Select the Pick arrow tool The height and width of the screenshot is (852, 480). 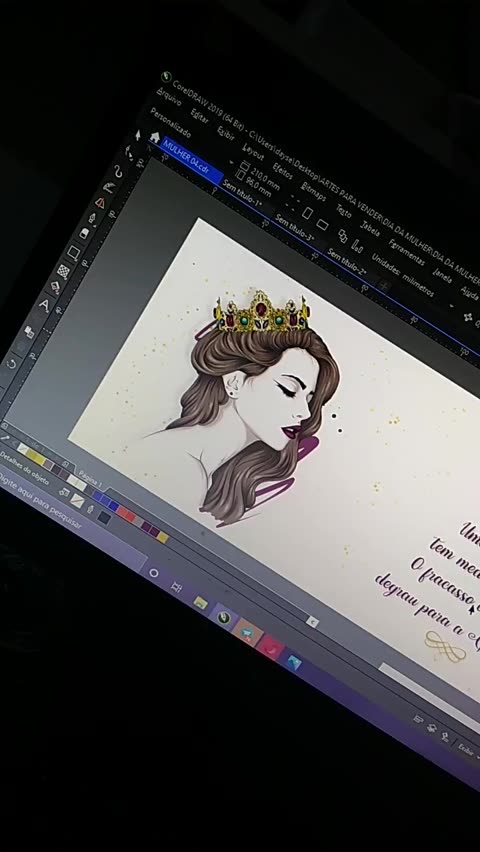138,135
